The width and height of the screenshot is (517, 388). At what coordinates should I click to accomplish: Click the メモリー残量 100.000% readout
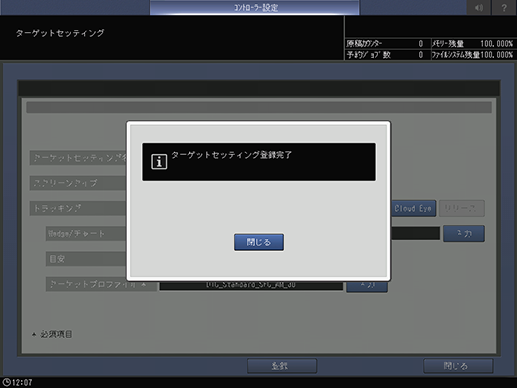pos(473,44)
